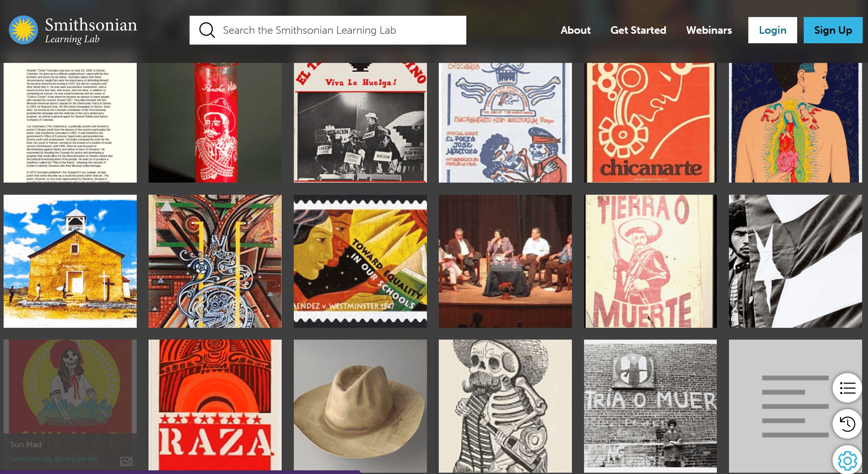The width and height of the screenshot is (868, 474).
Task: Open the brick wall Patria o Muerte photo
Action: point(650,405)
